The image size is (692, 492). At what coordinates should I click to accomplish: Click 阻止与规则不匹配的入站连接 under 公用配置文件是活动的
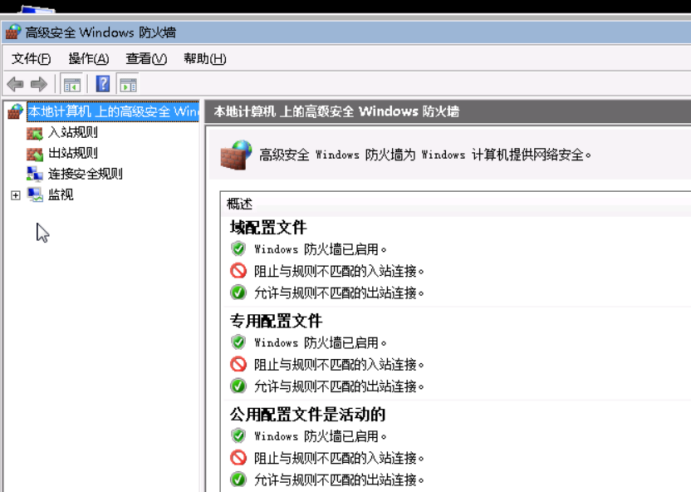[x=339, y=458]
